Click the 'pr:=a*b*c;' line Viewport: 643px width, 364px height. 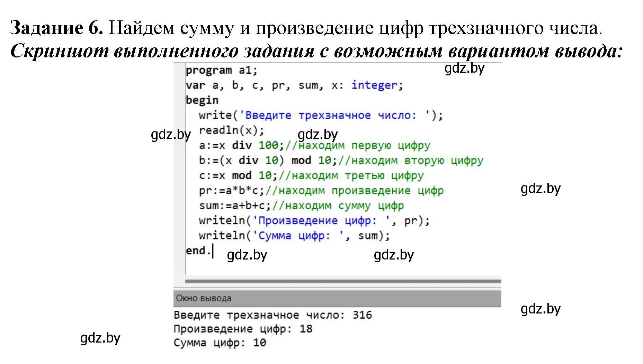click(321, 191)
